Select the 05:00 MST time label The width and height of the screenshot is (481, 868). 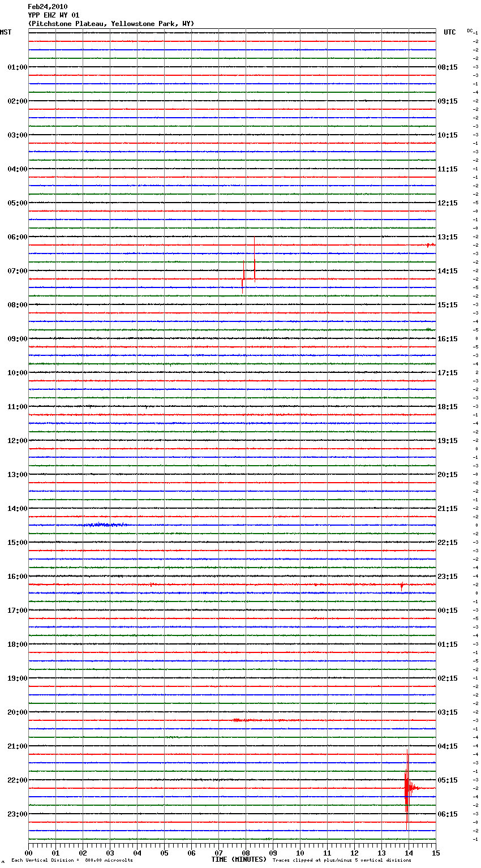[x=18, y=203]
